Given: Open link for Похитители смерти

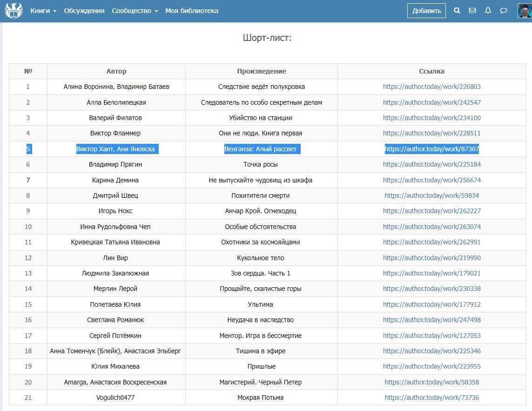Looking at the screenshot, I should point(431,195).
